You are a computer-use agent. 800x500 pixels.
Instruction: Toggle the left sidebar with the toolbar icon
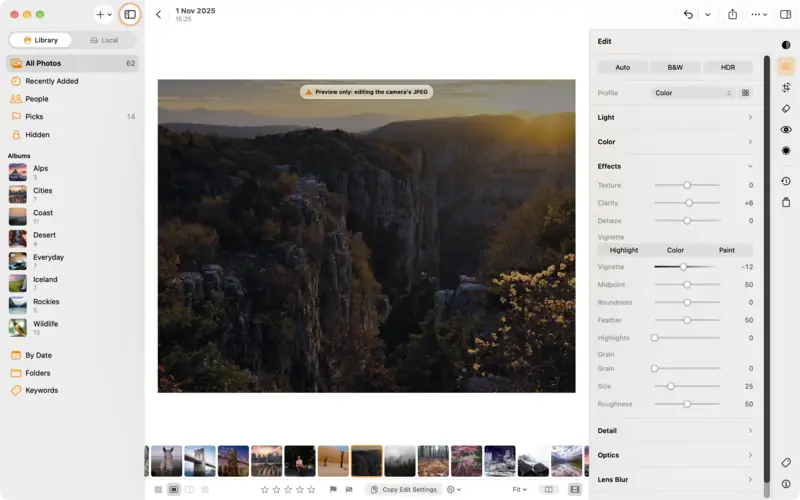click(130, 14)
